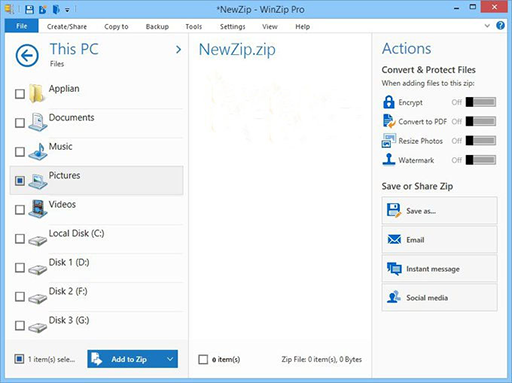Click the WinZip app icon in title bar
This screenshot has height=383, width=512.
click(9, 9)
